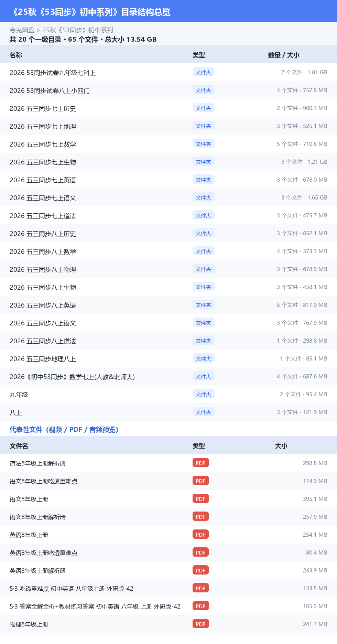Select the 2026 五三同步八上数学 entry

click(43, 251)
